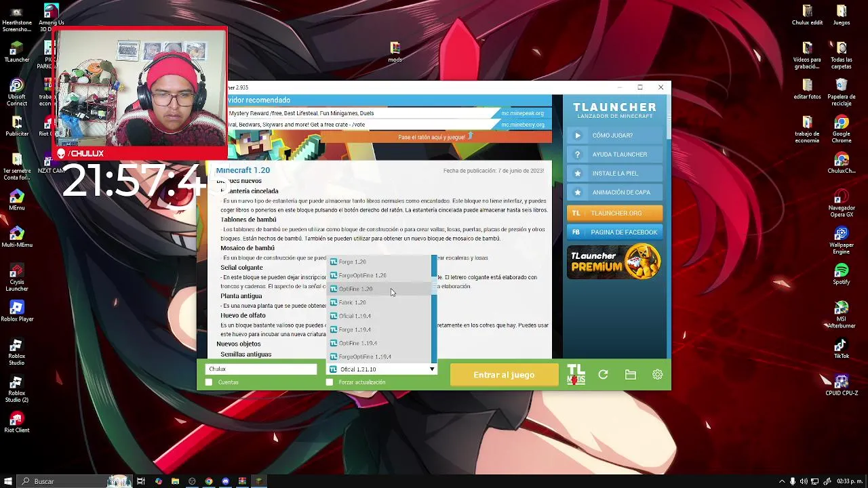
Task: Open File Explorer from taskbar
Action: pos(175,481)
